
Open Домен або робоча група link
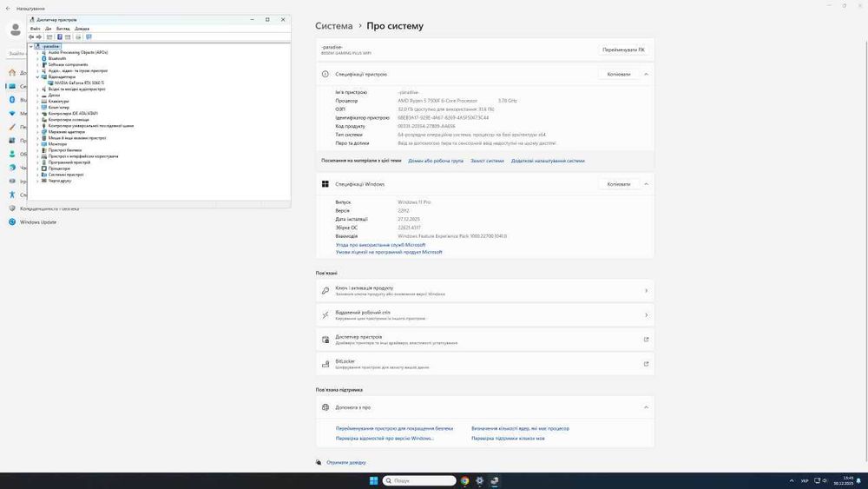point(436,161)
